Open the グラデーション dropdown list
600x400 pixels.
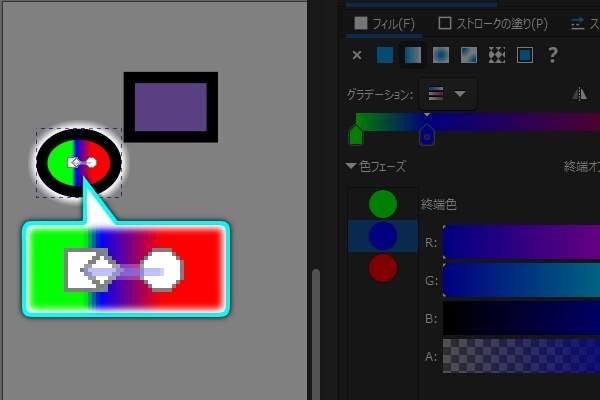[x=448, y=94]
